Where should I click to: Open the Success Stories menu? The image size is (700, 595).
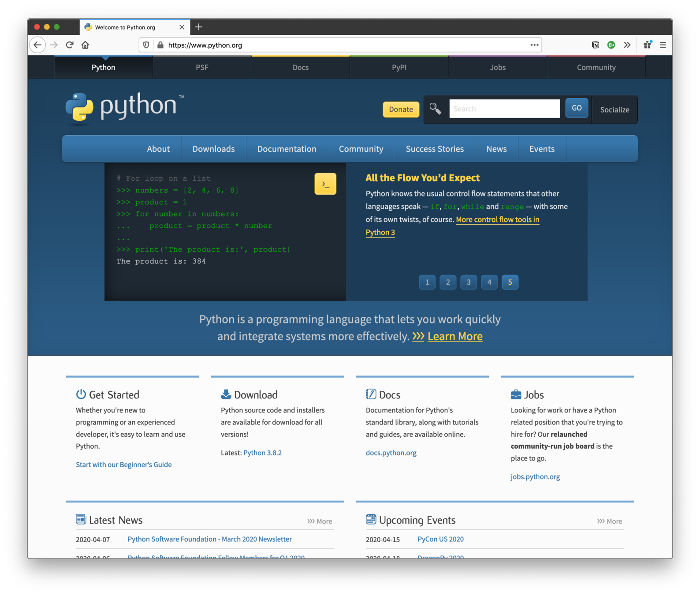click(x=435, y=149)
